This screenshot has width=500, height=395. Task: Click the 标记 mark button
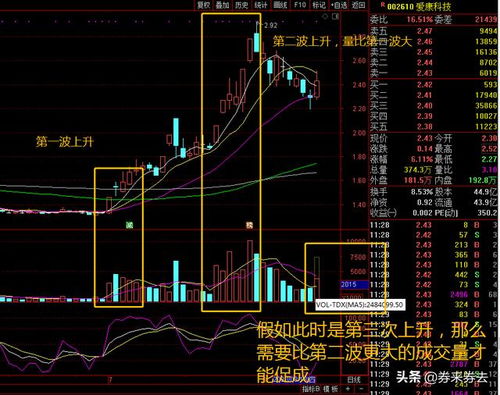point(319,5)
